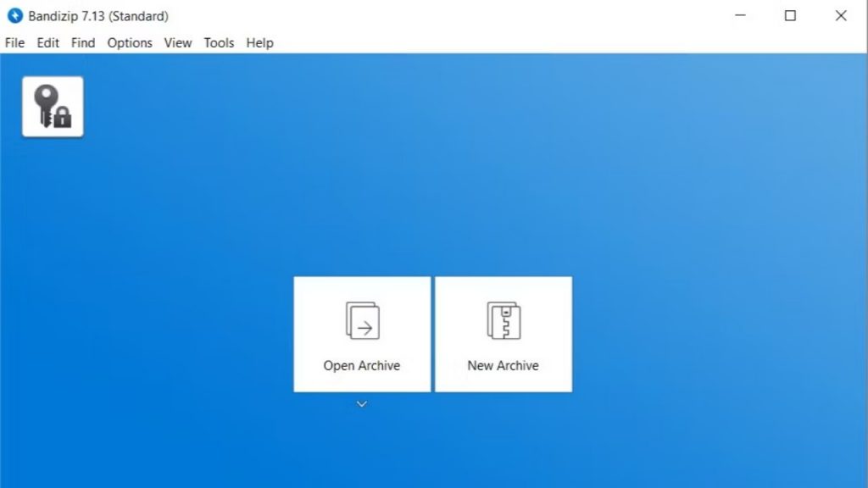Click the New Archive zipper icon

(x=503, y=321)
